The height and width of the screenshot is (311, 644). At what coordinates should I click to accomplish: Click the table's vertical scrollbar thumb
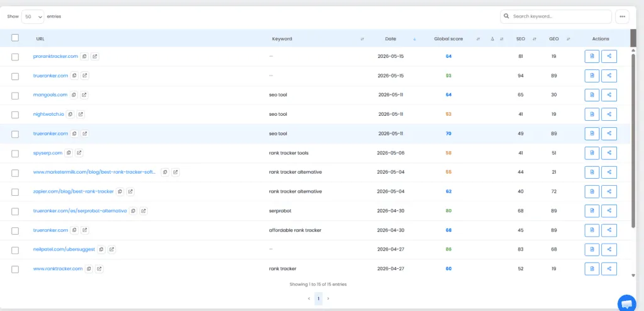(633, 140)
